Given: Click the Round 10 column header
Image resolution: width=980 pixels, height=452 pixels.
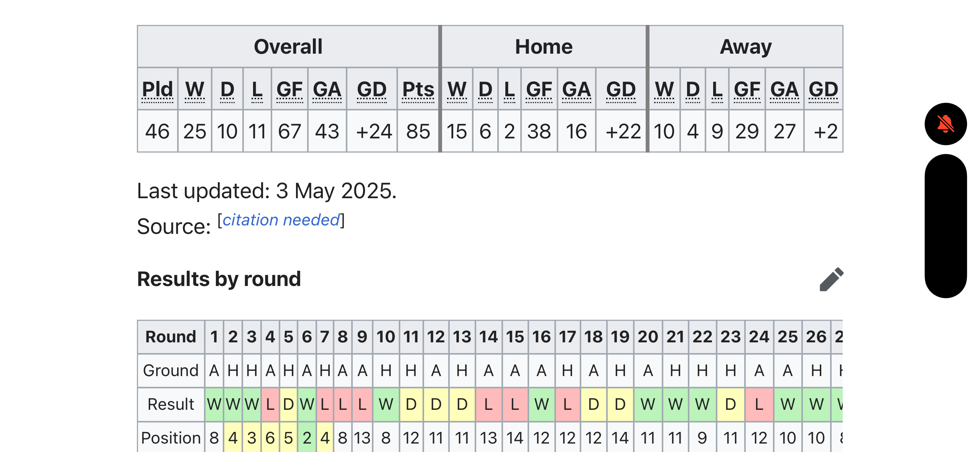Looking at the screenshot, I should click(x=386, y=337).
